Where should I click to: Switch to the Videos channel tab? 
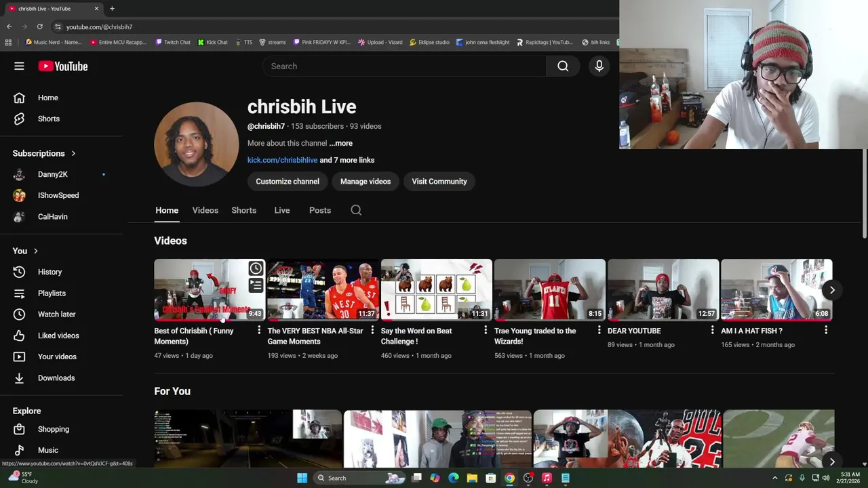coord(205,210)
